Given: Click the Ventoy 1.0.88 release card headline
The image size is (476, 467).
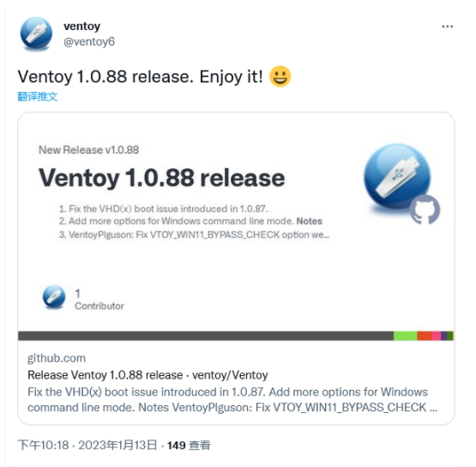Looking at the screenshot, I should pos(161,178).
